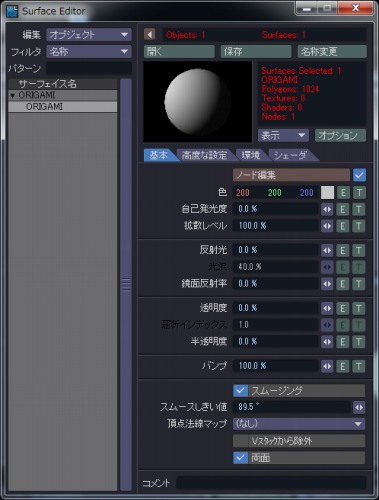Click E button on 半透明度 row
The width and height of the screenshot is (379, 500).
[343, 342]
